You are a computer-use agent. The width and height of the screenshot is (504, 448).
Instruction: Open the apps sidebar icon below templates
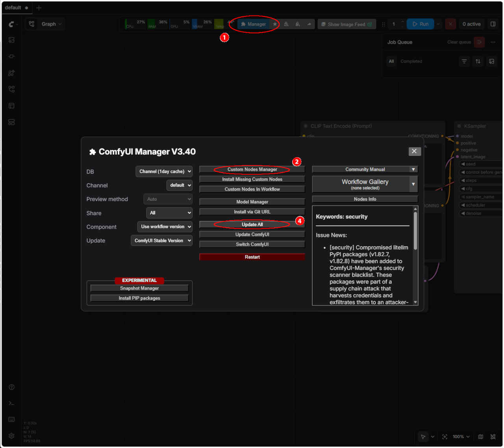point(11,122)
